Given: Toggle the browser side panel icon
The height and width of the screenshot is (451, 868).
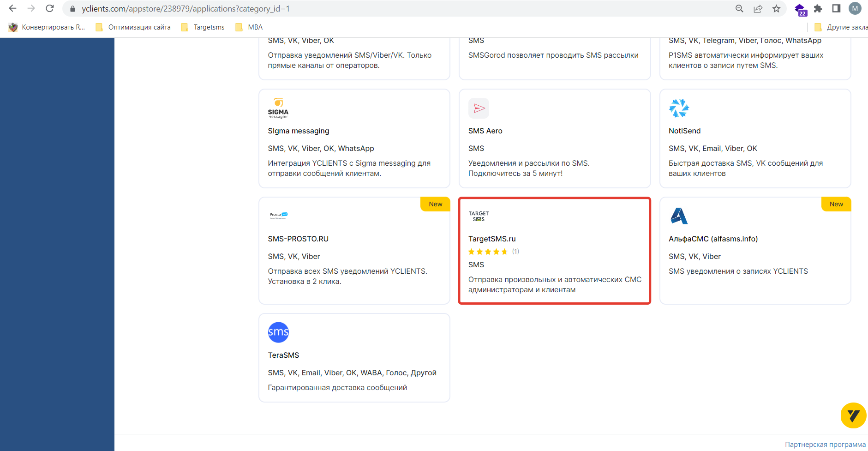Looking at the screenshot, I should (836, 8).
